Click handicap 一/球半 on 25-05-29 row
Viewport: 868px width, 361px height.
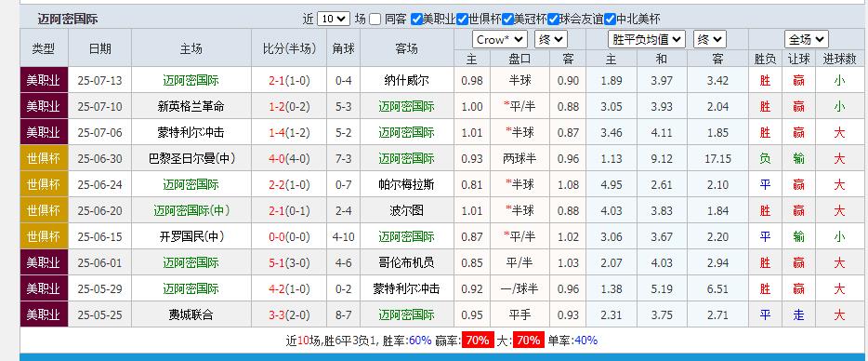click(519, 289)
